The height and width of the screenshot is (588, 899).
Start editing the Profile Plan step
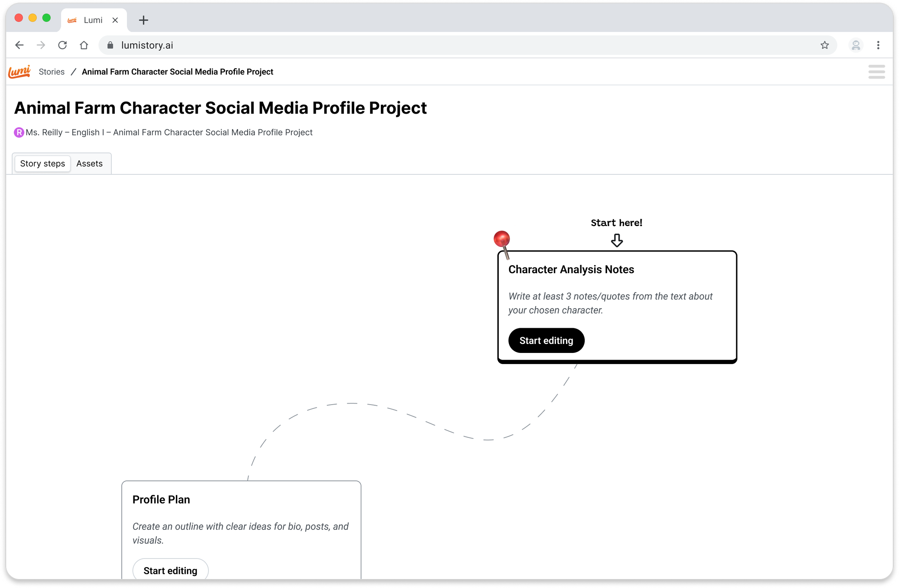pyautogui.click(x=170, y=570)
